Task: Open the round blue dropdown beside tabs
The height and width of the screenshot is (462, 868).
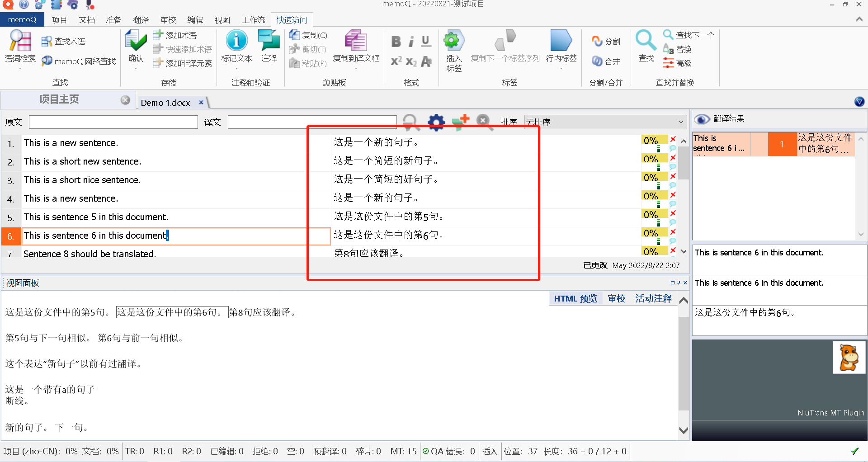Action: [x=859, y=102]
